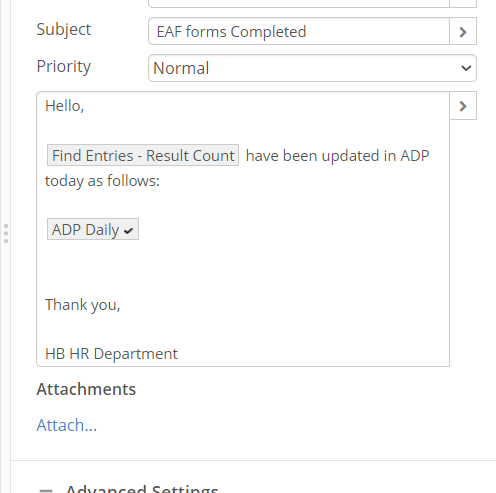Screen dimensions: 496x493
Task: Click the dotted pane splitter grip
Action: point(6,233)
